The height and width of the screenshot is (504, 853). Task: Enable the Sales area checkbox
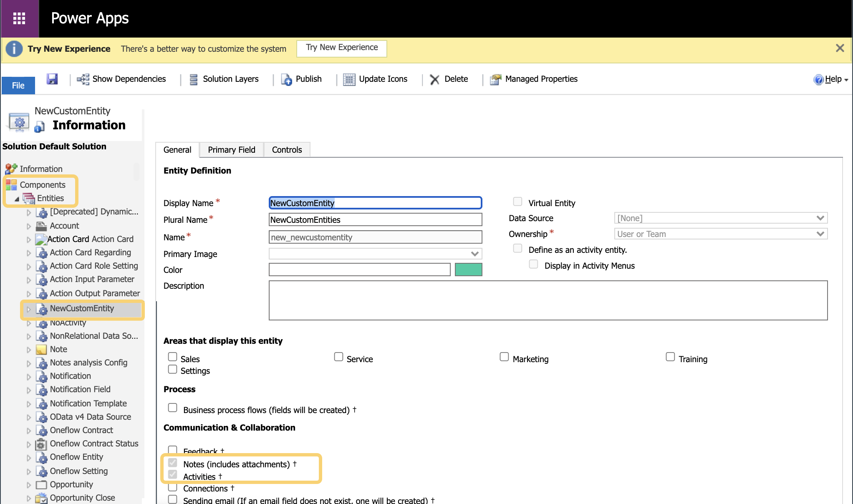coord(172,357)
